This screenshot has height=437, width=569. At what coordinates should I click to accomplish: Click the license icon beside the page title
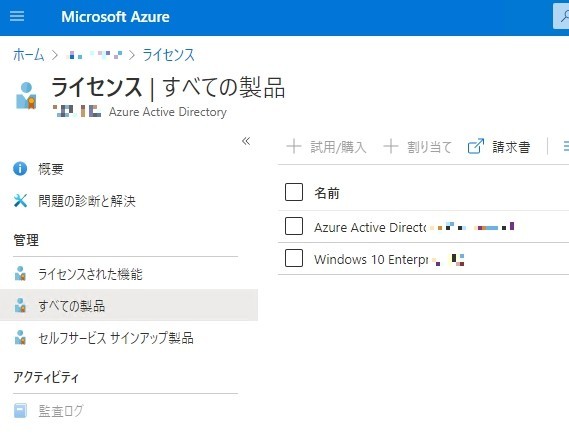[x=26, y=96]
